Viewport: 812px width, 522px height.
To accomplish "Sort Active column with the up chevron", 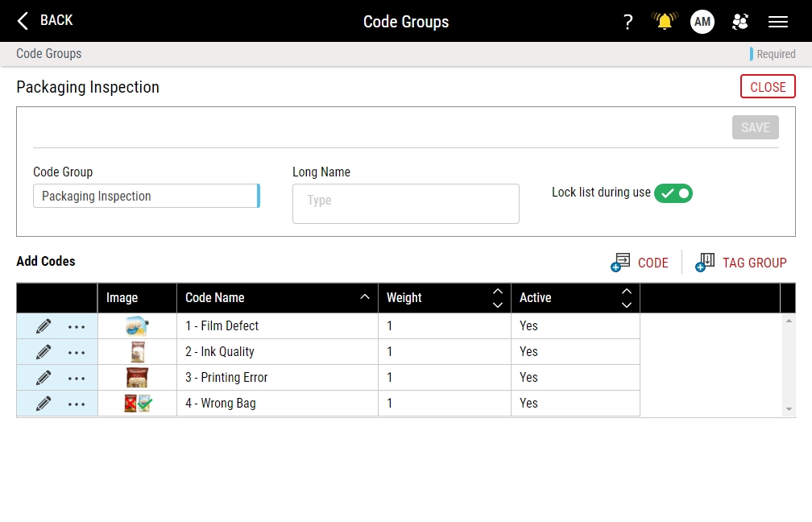I will coord(626,292).
